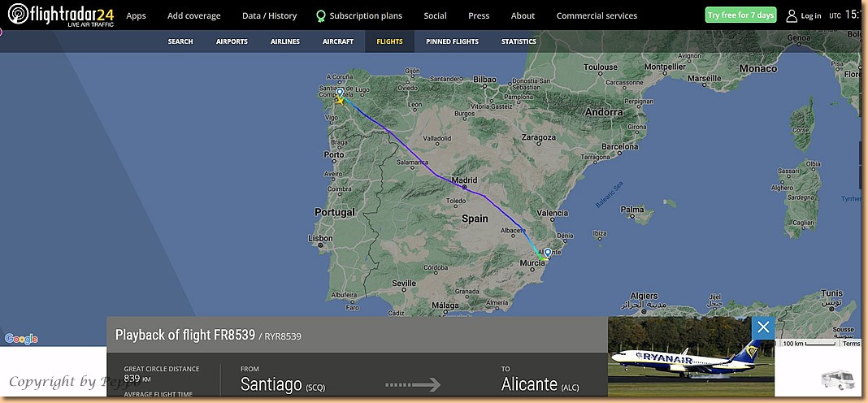Click the Flightradar24 logo
The height and width of the screenshot is (403, 868).
(x=61, y=15)
